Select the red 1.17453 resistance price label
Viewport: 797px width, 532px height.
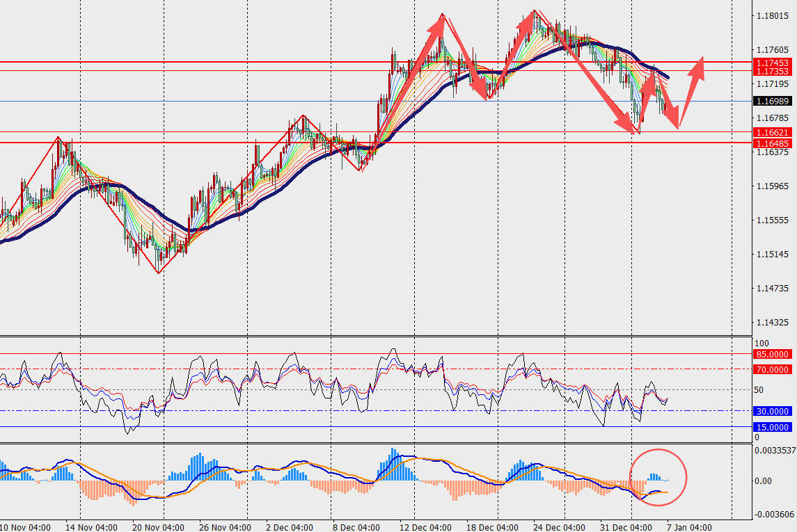click(x=771, y=63)
